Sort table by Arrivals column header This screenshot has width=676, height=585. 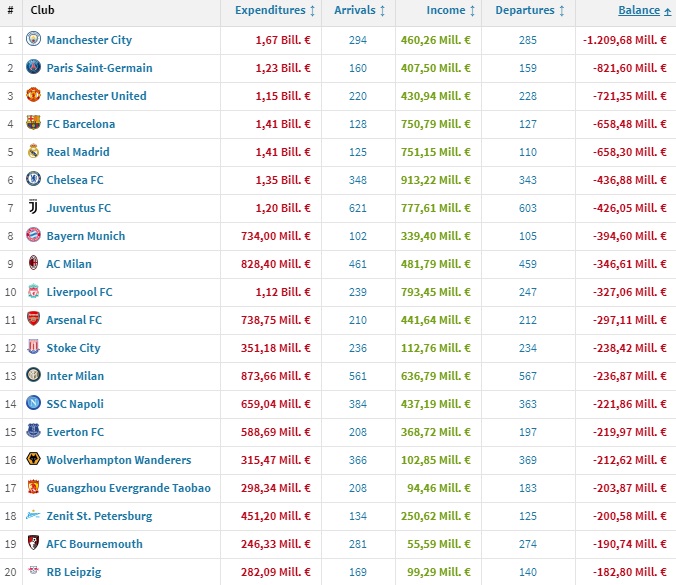pos(355,11)
